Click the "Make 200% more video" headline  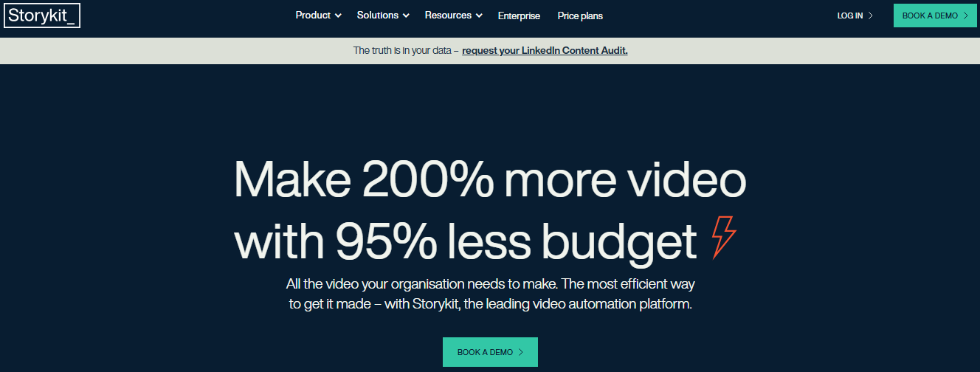coord(490,181)
